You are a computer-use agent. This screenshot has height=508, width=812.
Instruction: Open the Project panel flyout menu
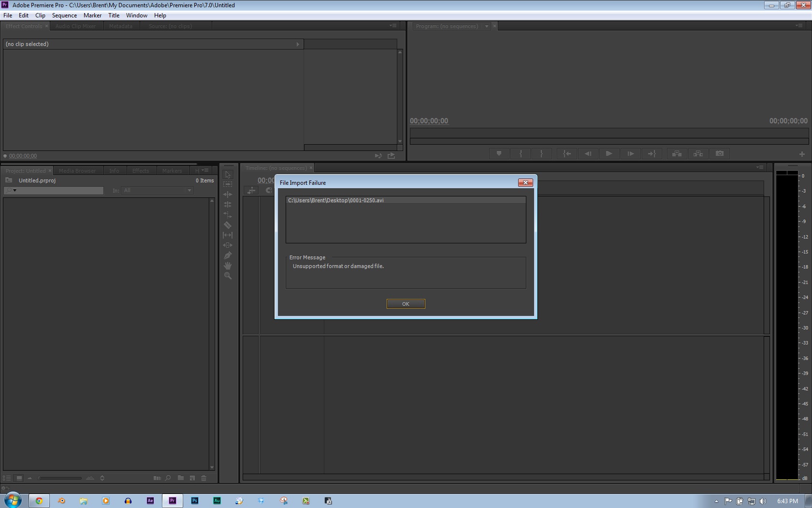pos(205,170)
